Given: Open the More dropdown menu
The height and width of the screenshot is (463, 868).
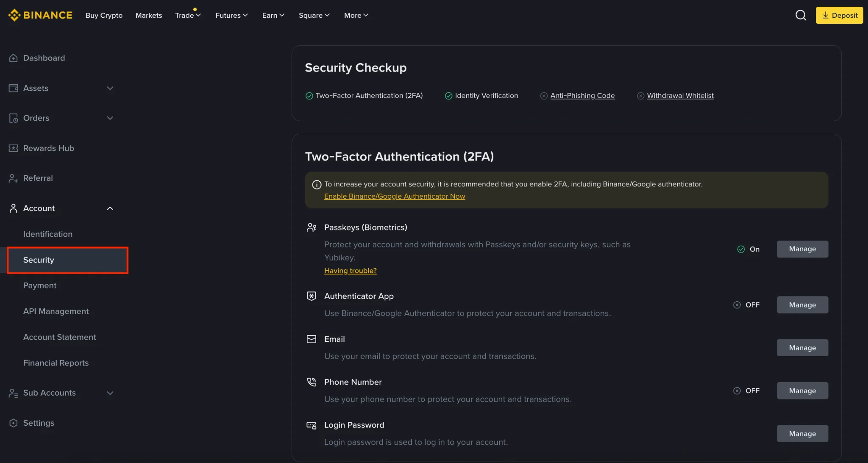Looking at the screenshot, I should [356, 15].
